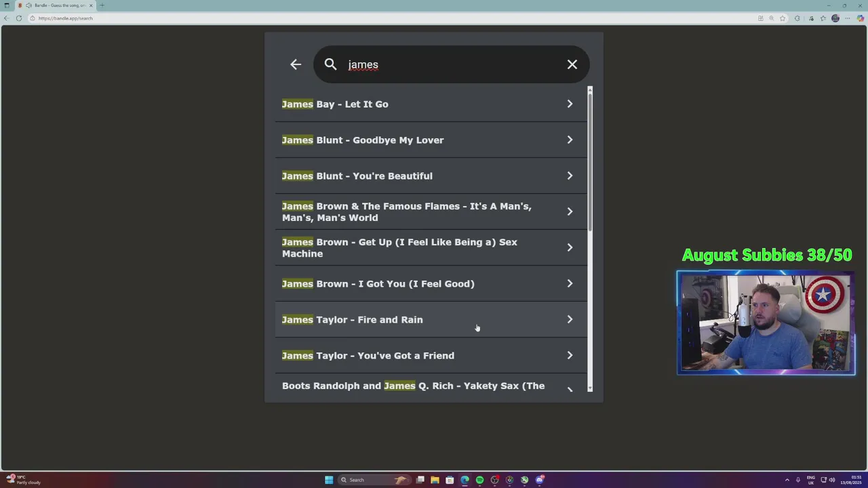Add page to favourites star icon
Screen dimensions: 868x488
pos(782,18)
